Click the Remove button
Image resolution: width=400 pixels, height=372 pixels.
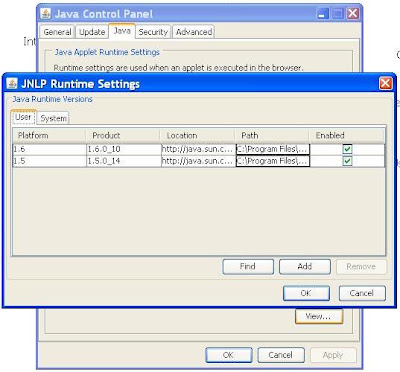click(x=361, y=267)
